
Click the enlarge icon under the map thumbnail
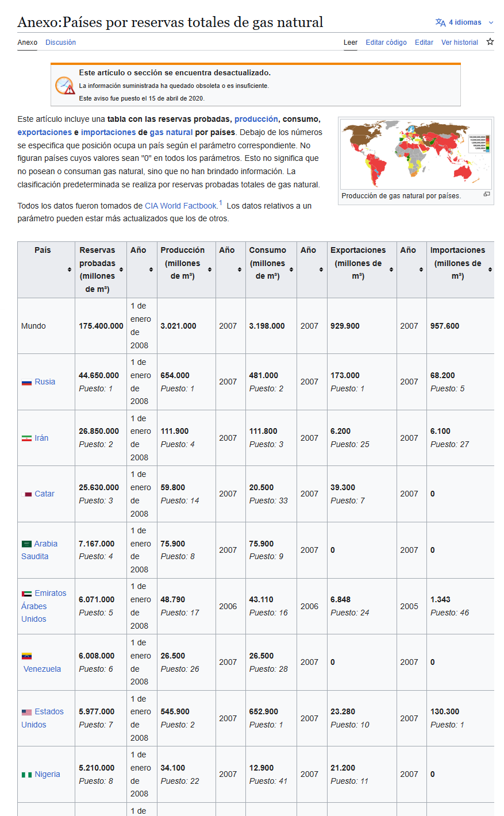487,194
